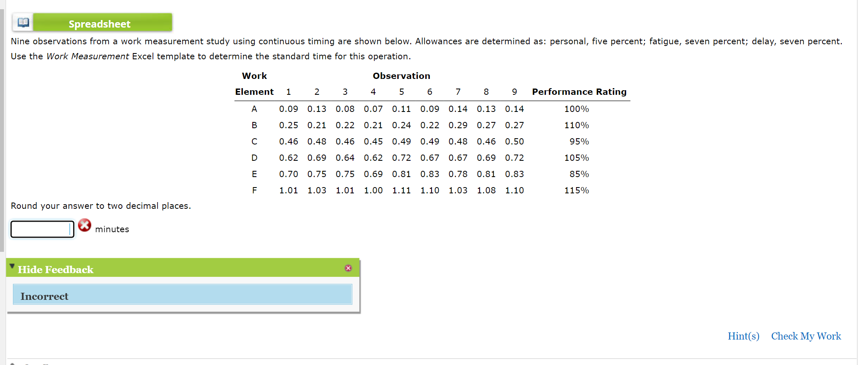868x365 pixels.
Task: Click the Hide Feedback header
Action: 55,269
